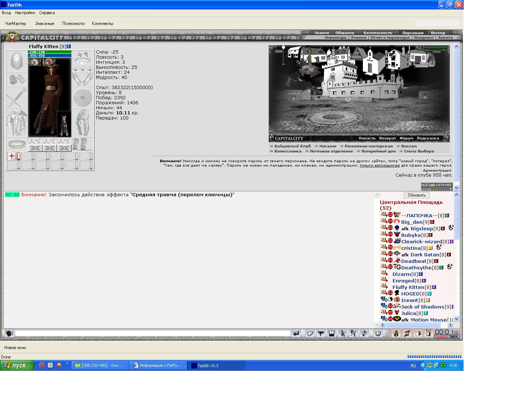Click the doberman pet portrait
Image resolution: width=532 pixels, height=399 pixels.
[64, 124]
